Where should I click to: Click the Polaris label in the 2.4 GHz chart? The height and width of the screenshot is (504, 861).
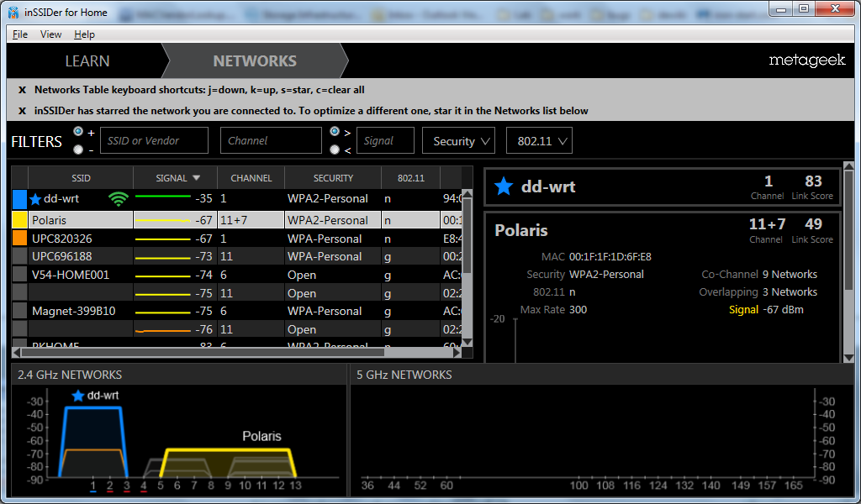(262, 436)
